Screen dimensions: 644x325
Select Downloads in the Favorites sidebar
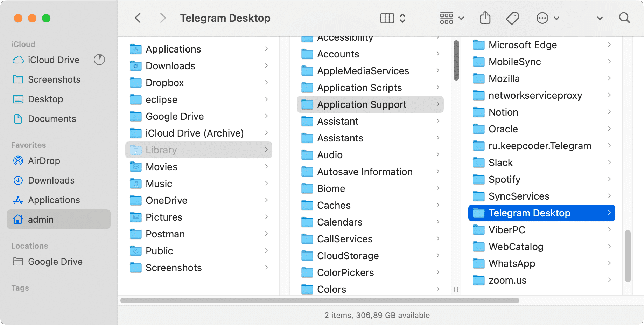[51, 180]
